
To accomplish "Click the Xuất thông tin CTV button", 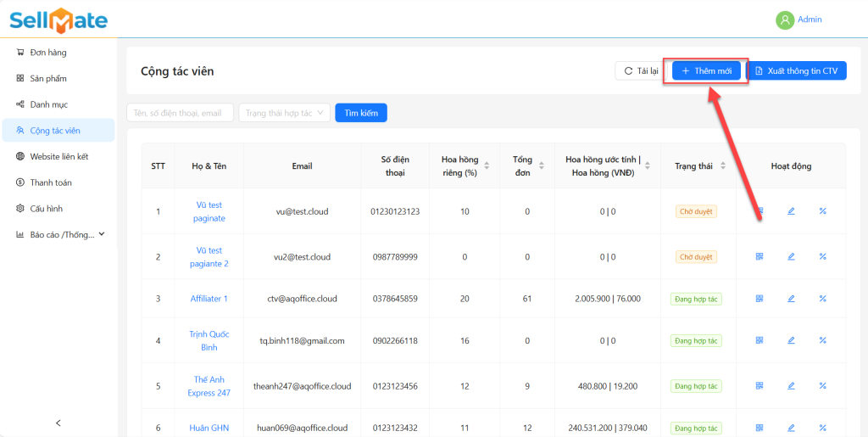I will click(x=796, y=71).
